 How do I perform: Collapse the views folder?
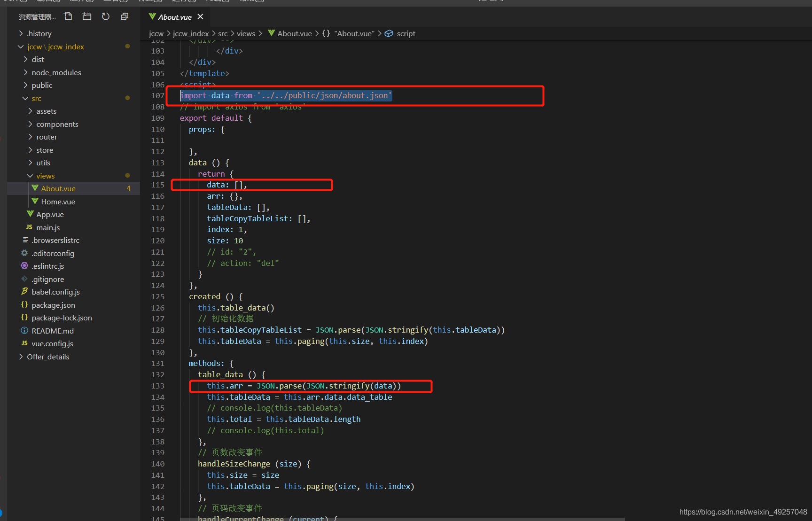pyautogui.click(x=30, y=176)
